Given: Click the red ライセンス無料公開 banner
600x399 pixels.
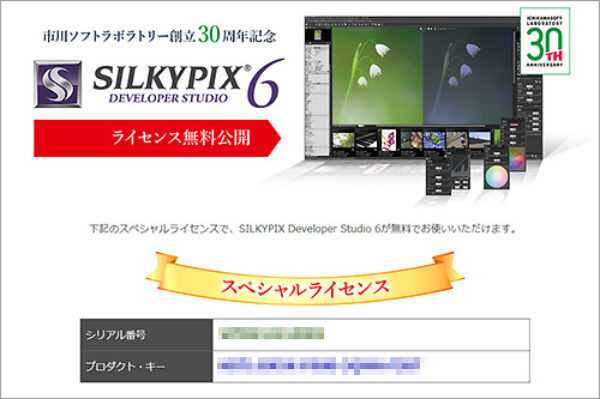Looking at the screenshot, I should (x=157, y=138).
